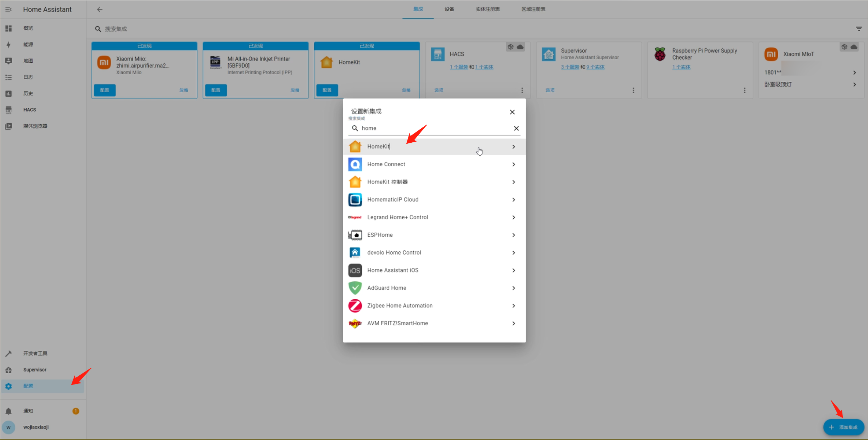The height and width of the screenshot is (440, 868).
Task: Switch to the area registry tab
Action: (x=533, y=9)
